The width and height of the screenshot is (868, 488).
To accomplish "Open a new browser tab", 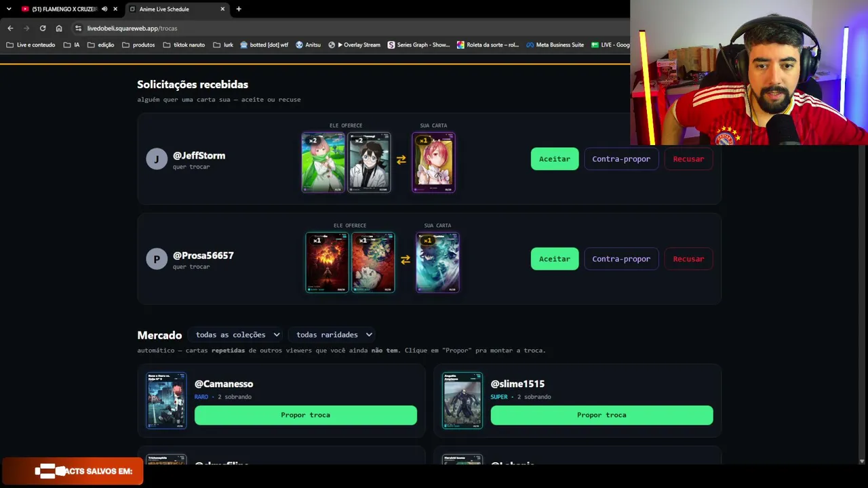I will (x=239, y=9).
